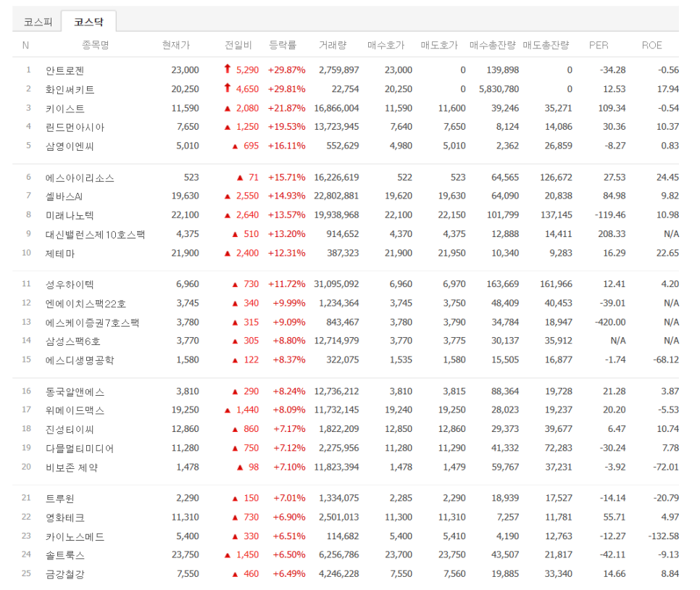The height and width of the screenshot is (590, 700).
Task: Open stock 성우하이텍
Action: click(x=70, y=285)
